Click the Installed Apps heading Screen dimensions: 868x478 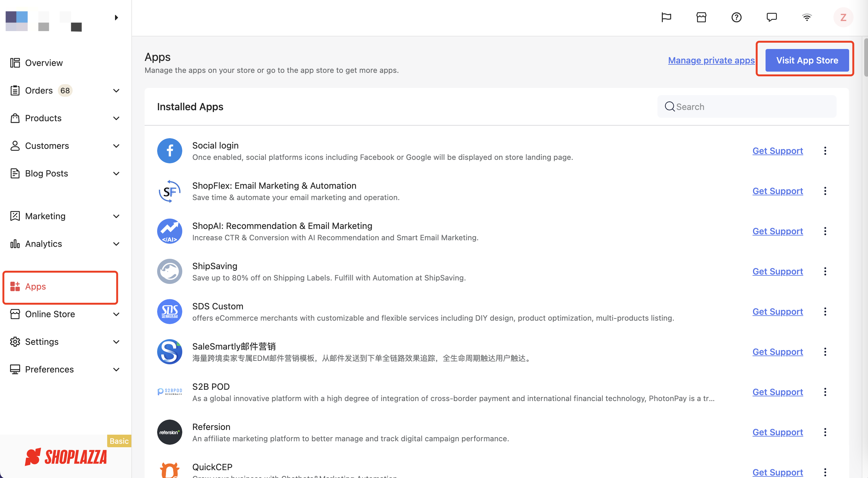point(190,107)
